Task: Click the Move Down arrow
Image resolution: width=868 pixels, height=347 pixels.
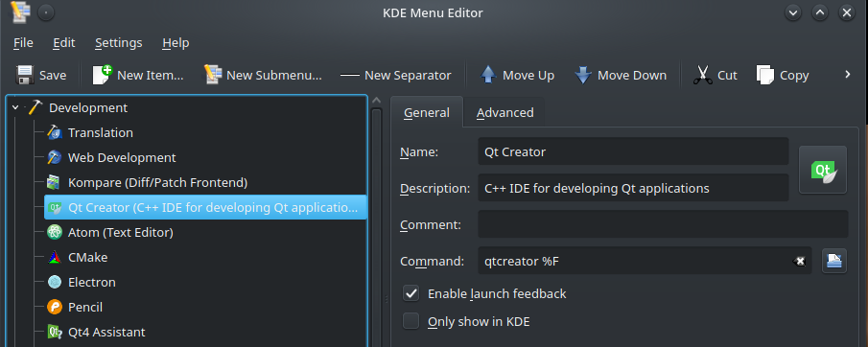Action: click(583, 75)
